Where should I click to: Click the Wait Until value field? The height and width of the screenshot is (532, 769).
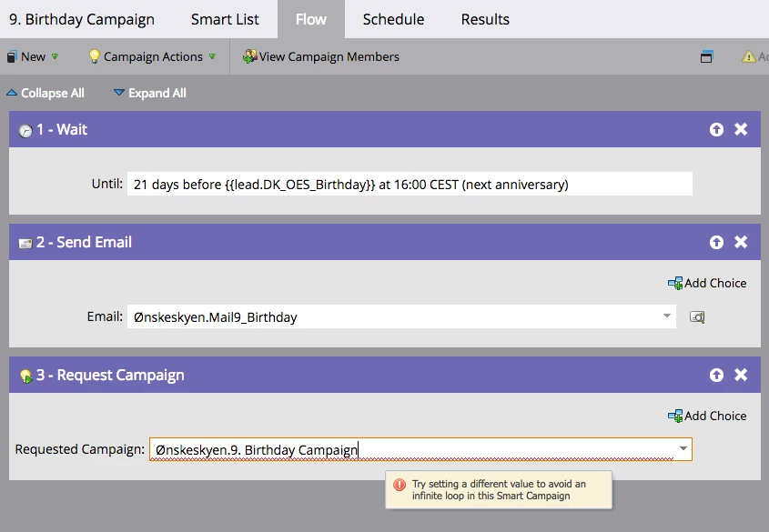click(410, 185)
